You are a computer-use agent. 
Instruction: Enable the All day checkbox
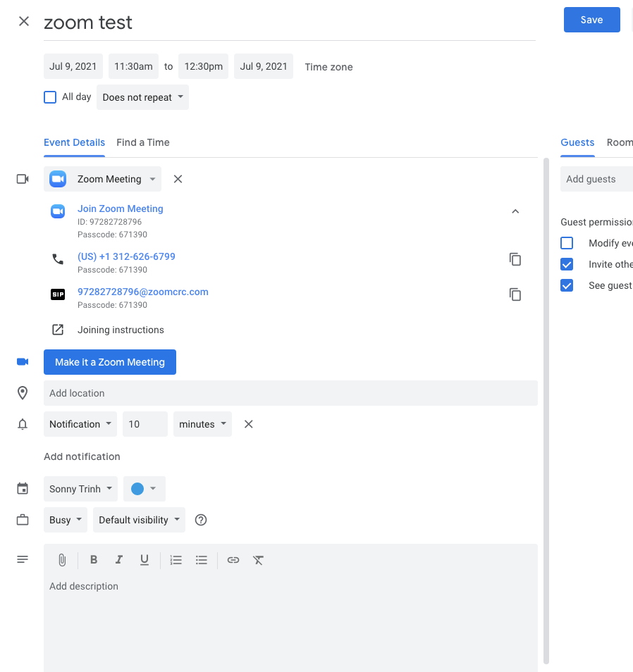(50, 97)
